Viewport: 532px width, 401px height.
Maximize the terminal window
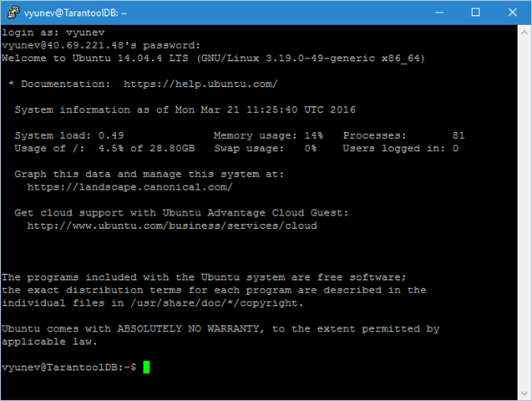tap(475, 13)
